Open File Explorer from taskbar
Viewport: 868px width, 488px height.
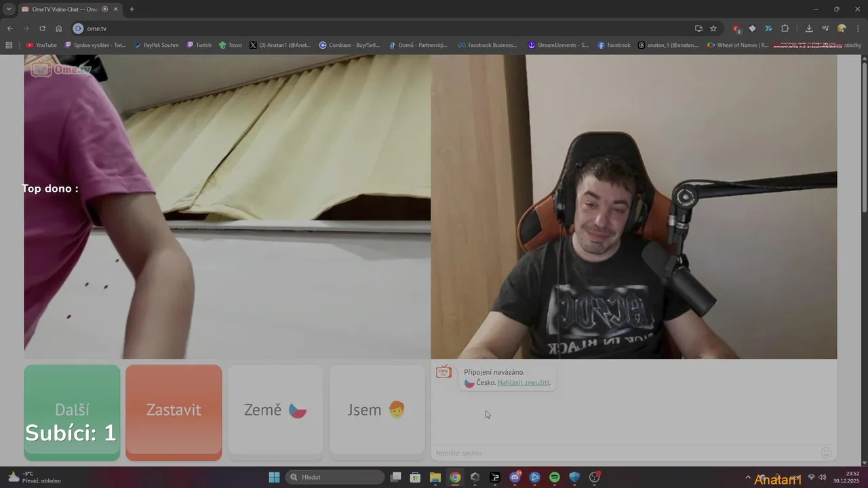click(435, 477)
